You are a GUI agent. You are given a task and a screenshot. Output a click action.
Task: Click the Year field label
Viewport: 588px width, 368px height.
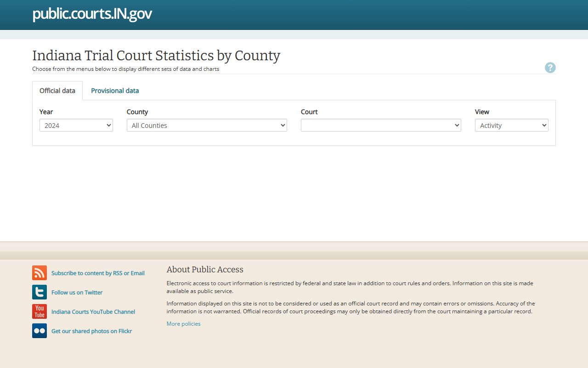pyautogui.click(x=46, y=112)
